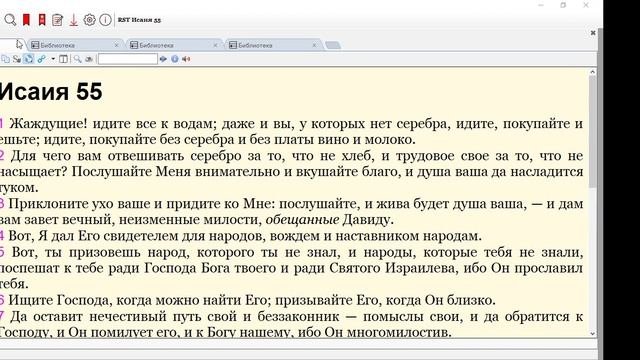Click the text scrollbar down arrow
Image resolution: width=640 pixels, height=360 pixels.
593,333
